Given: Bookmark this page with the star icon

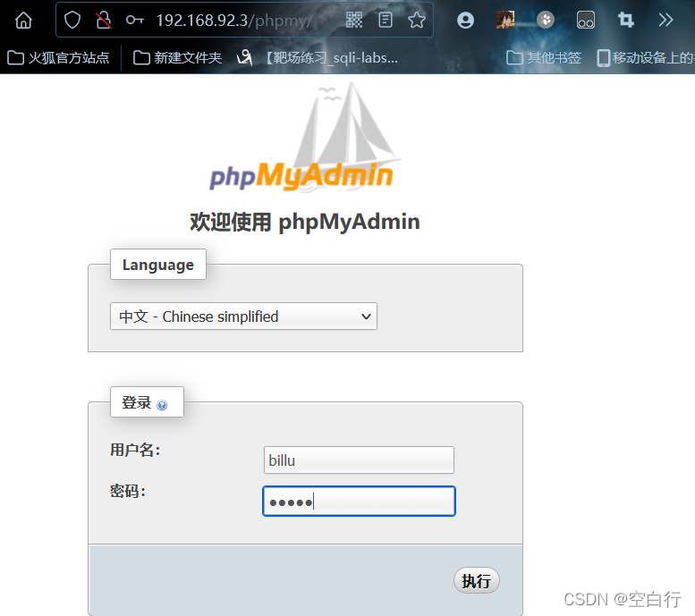Looking at the screenshot, I should (417, 20).
